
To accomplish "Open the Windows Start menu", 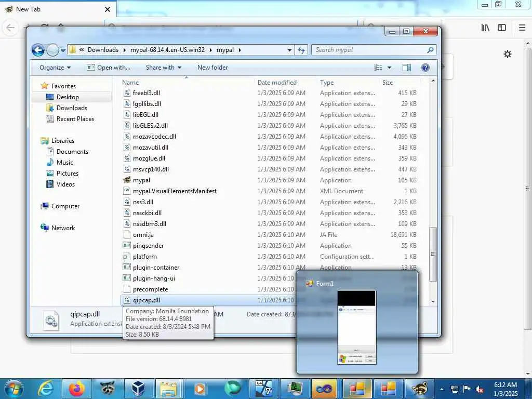I will point(14,389).
